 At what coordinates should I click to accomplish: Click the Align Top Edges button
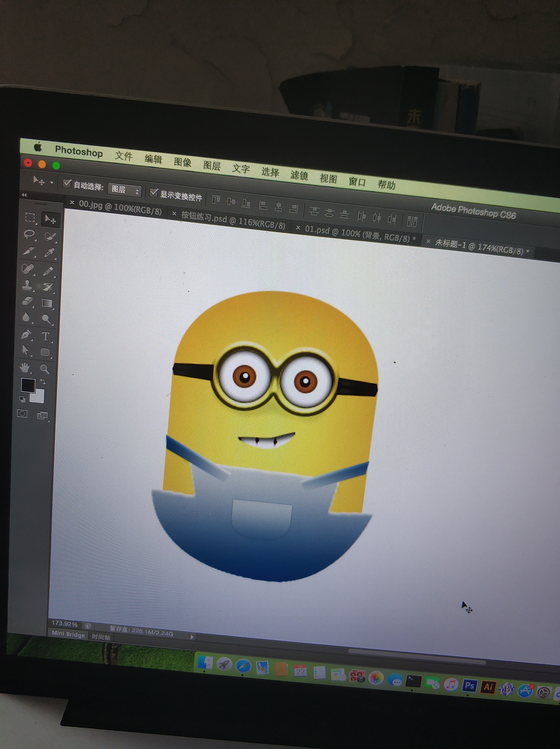pyautogui.click(x=216, y=200)
